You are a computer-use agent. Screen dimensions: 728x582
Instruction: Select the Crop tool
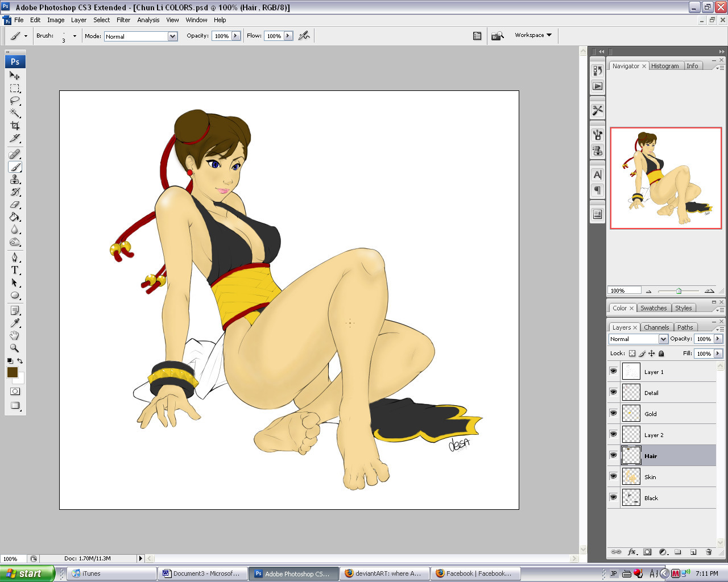click(x=15, y=126)
